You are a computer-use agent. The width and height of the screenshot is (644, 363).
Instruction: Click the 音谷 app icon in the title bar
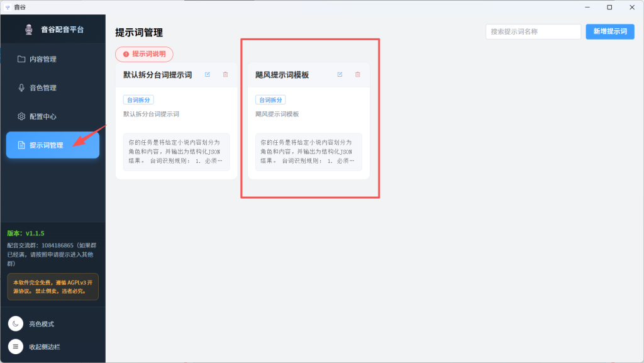[8, 7]
